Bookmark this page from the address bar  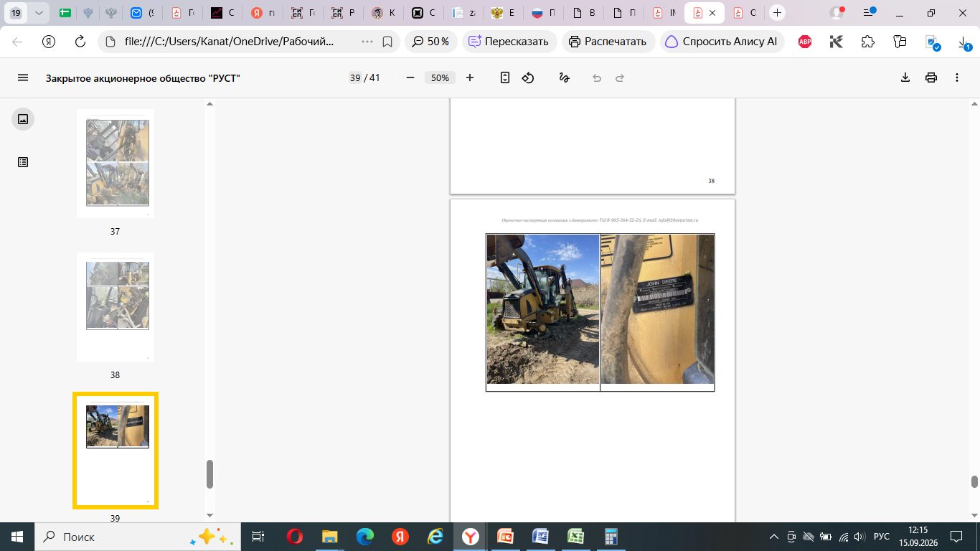pyautogui.click(x=387, y=42)
